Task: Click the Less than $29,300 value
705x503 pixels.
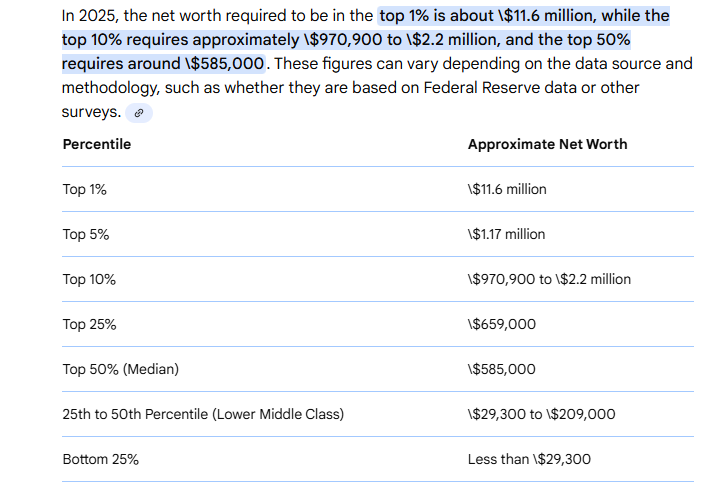Action: (x=529, y=459)
